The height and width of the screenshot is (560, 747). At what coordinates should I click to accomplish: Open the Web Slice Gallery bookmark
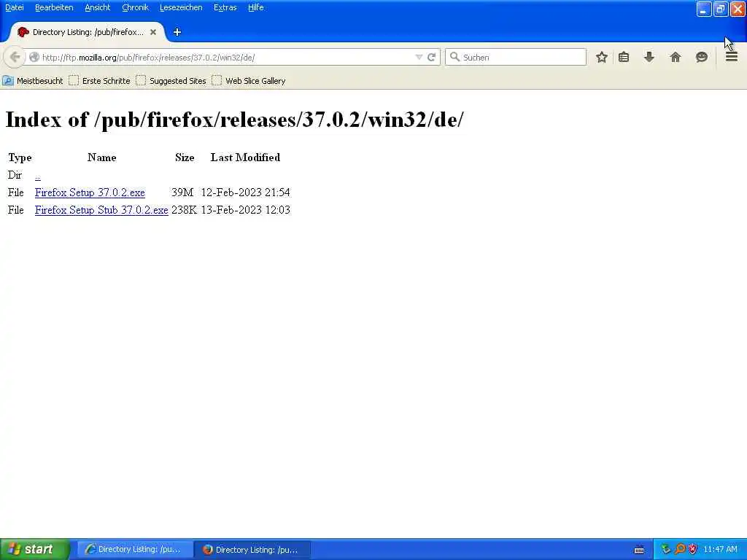[249, 81]
